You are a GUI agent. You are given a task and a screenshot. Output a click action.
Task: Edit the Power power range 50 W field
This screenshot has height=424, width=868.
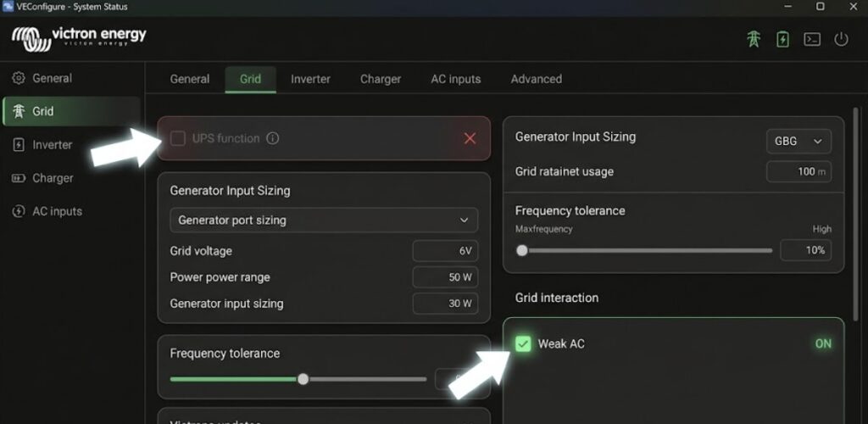(445, 277)
